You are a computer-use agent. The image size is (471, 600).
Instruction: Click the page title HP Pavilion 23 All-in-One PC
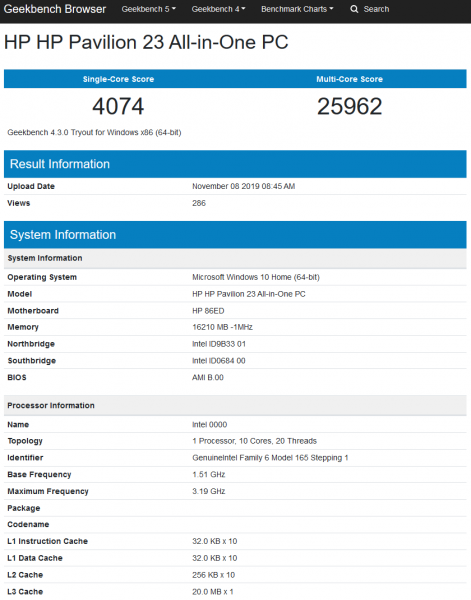point(146,42)
